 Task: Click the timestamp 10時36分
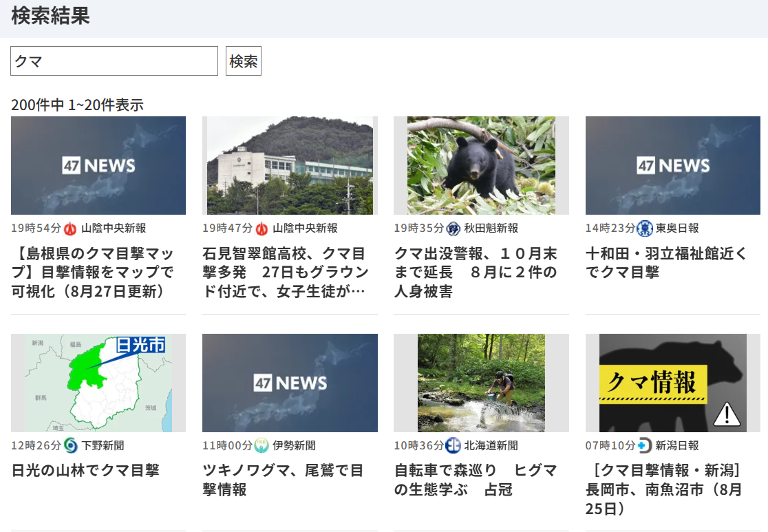(419, 446)
